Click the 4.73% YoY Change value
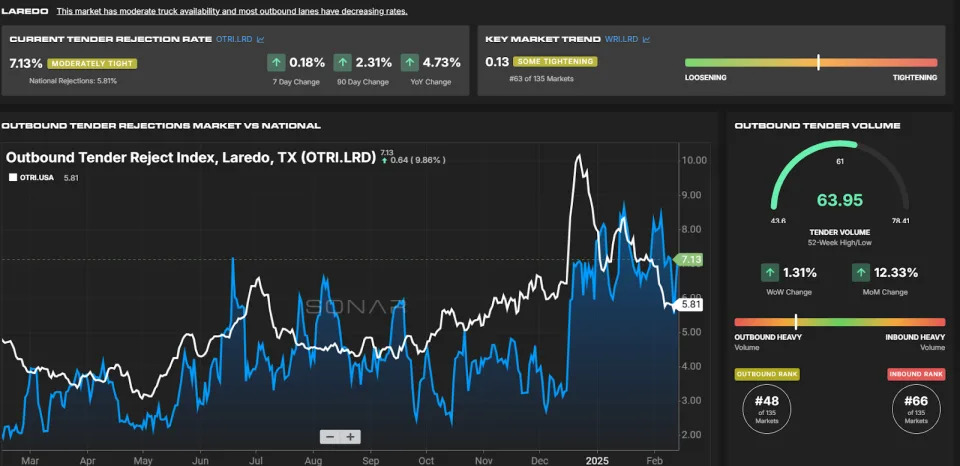Image resolution: width=960 pixels, height=466 pixels. [442, 62]
